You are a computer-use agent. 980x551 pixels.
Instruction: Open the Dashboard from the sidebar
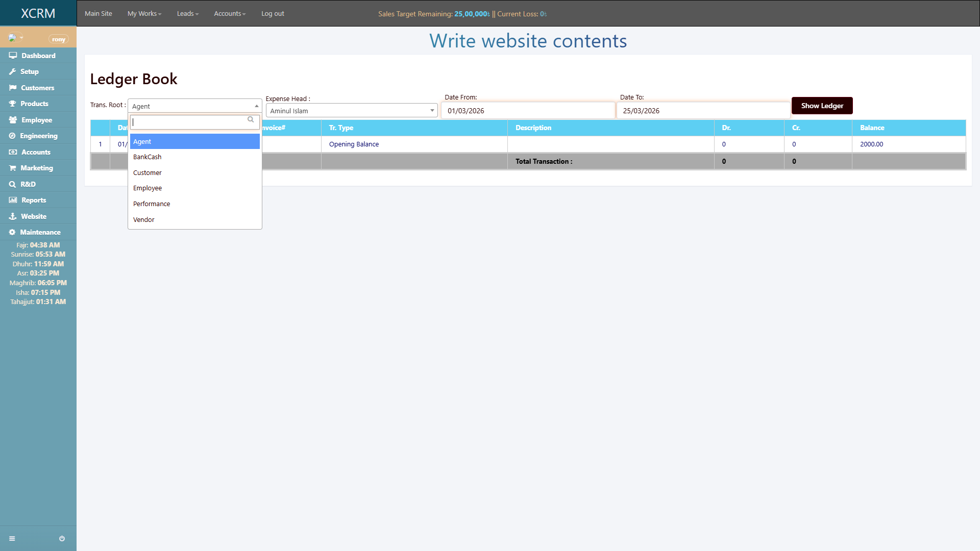pyautogui.click(x=13, y=56)
